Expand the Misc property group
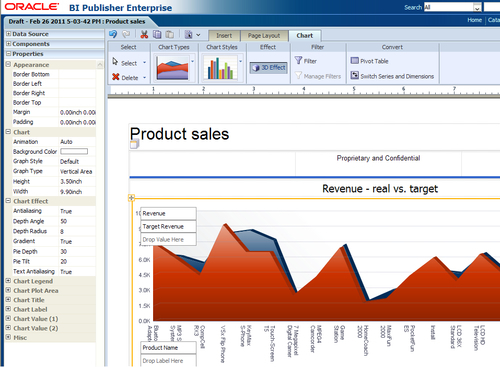Screen dimensions: 500x367 coord(8,337)
